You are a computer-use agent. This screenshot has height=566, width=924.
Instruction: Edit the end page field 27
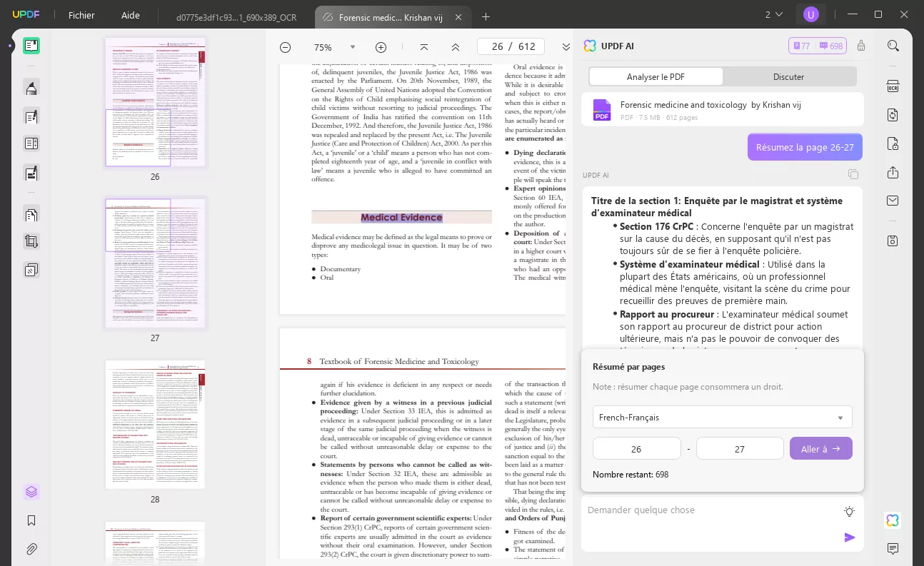tap(740, 448)
